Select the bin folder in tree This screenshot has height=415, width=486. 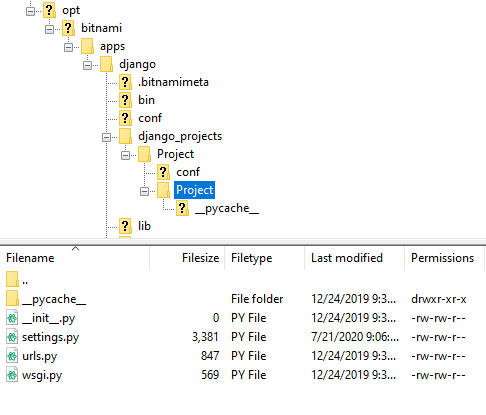pos(146,100)
